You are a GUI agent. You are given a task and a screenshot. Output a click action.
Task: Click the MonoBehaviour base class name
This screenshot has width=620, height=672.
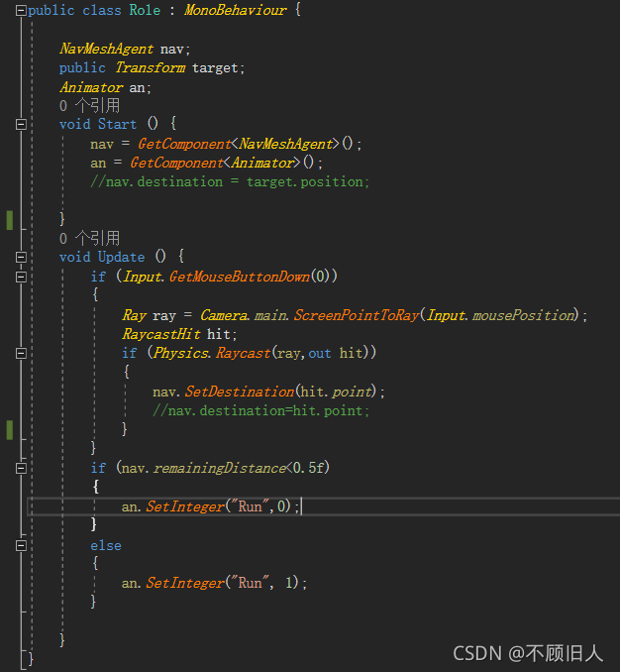[x=236, y=10]
